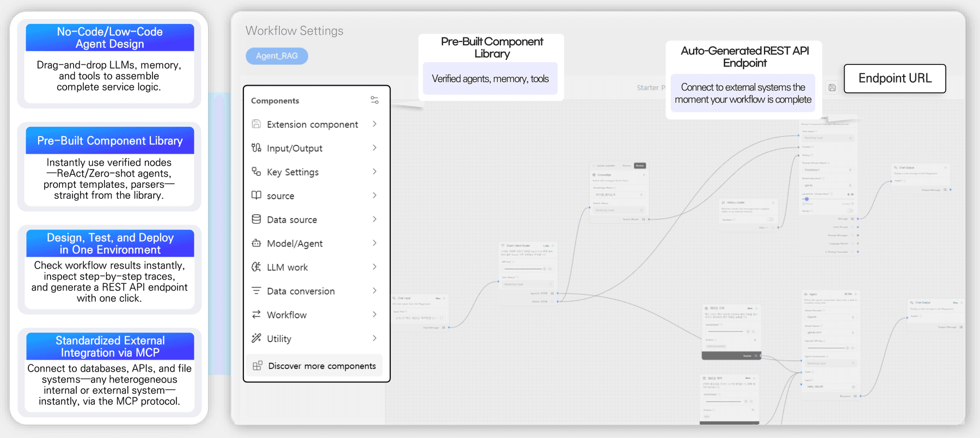This screenshot has width=980, height=438.
Task: Expand the Extension component category chevron
Action: pos(375,124)
